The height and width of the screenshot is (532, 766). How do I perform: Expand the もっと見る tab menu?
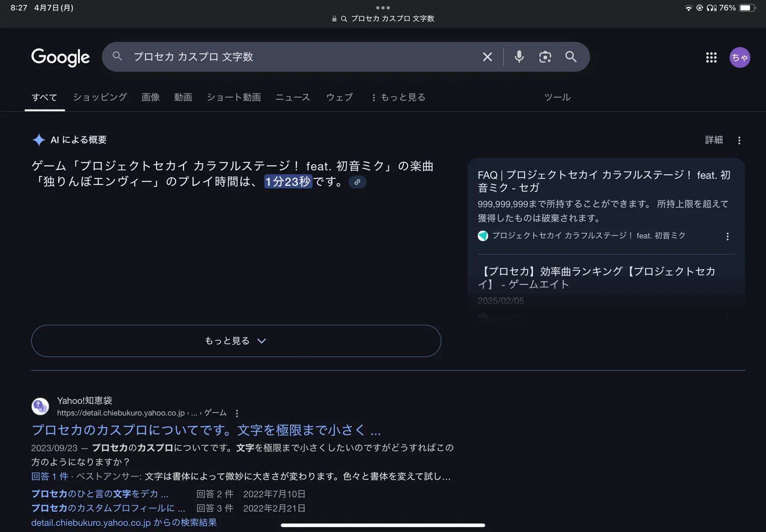click(x=398, y=97)
